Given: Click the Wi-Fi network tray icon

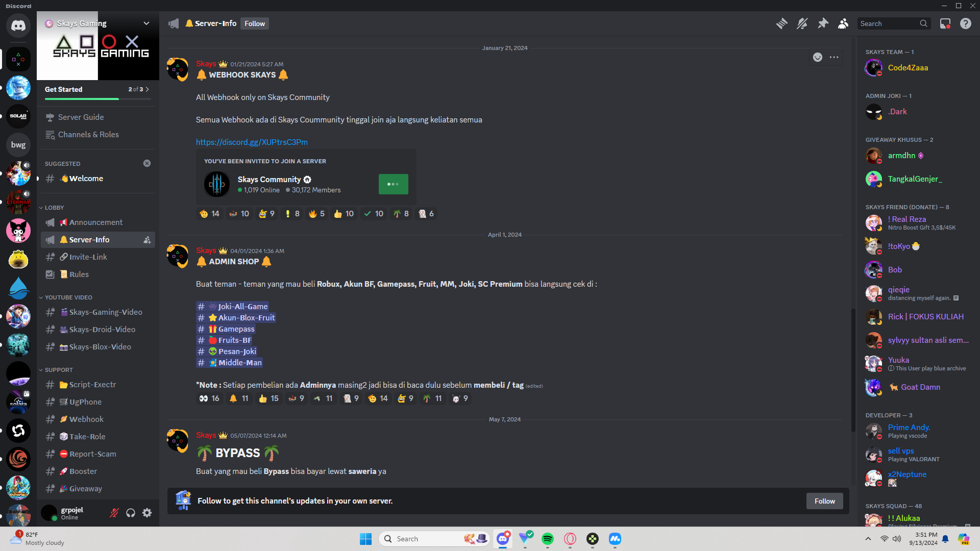Looking at the screenshot, I should coord(885,539).
